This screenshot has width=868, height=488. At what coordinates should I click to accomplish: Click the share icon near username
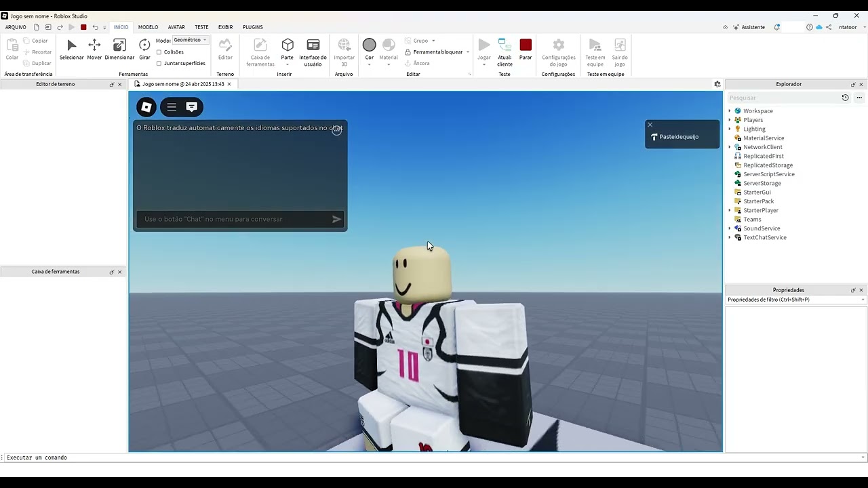click(x=829, y=27)
